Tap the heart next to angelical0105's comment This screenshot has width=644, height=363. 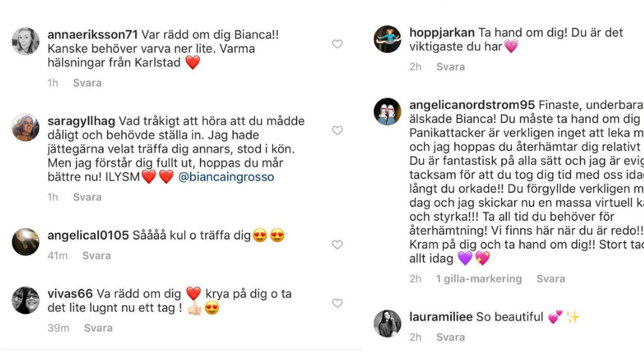tap(337, 245)
